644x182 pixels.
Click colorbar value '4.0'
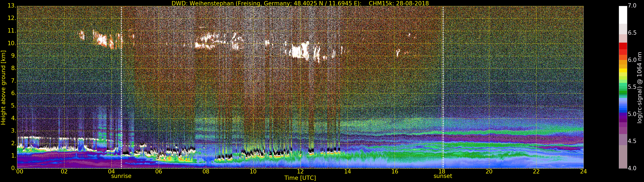[x=632, y=168]
